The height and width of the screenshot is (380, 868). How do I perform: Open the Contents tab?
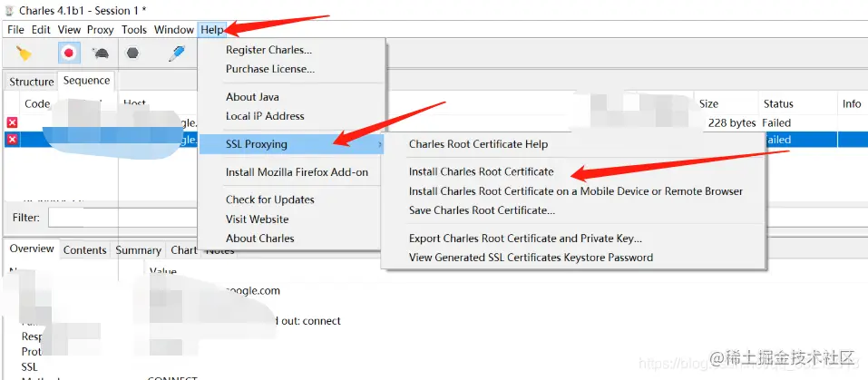(x=84, y=250)
